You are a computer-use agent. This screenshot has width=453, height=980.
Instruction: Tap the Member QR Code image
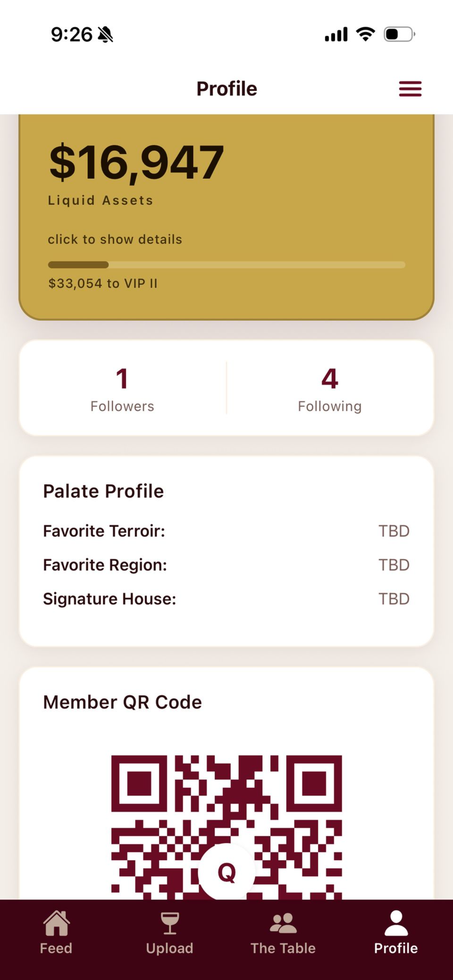click(x=226, y=828)
